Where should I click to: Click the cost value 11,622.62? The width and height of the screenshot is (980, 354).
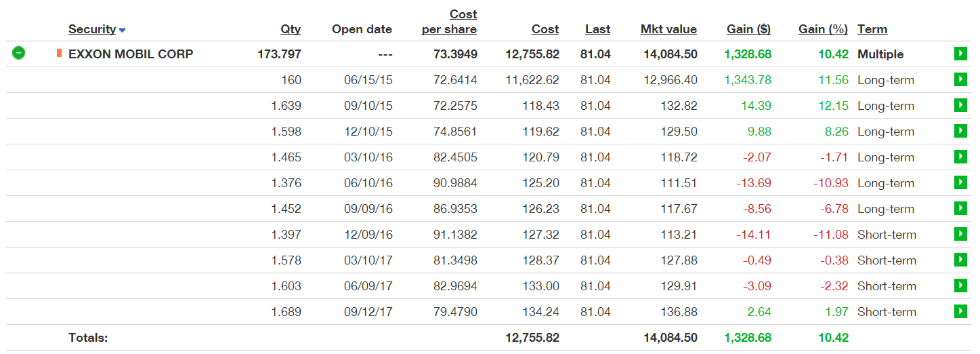pyautogui.click(x=532, y=79)
